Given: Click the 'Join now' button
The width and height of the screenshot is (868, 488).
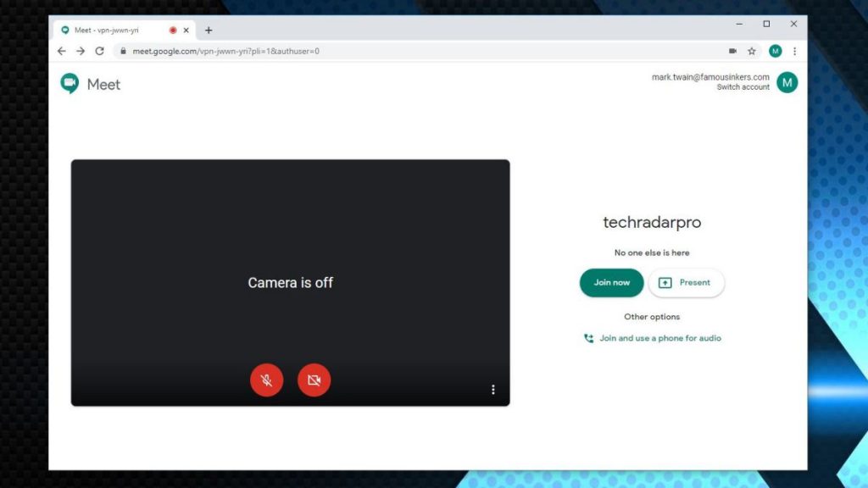Looking at the screenshot, I should point(610,282).
